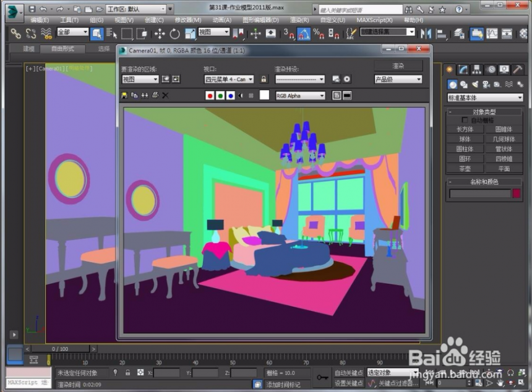Open the render preset dropdown
The width and height of the screenshot is (532, 392).
pyautogui.click(x=299, y=79)
